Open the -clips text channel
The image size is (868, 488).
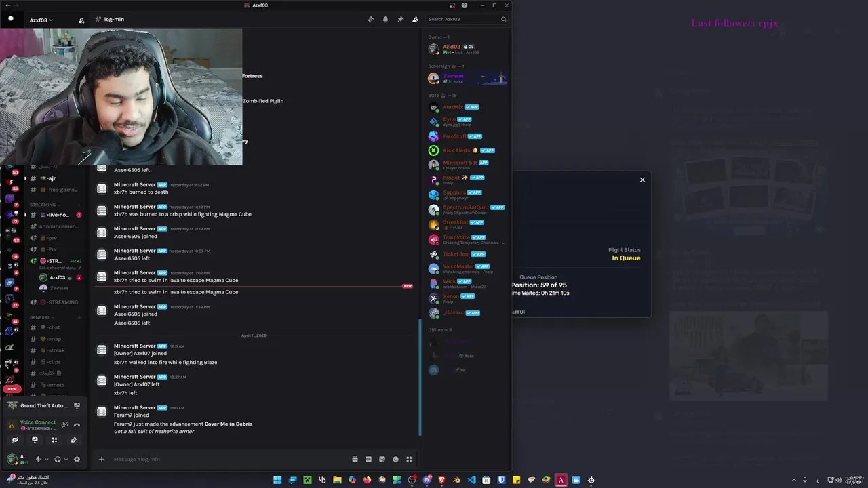pos(56,362)
